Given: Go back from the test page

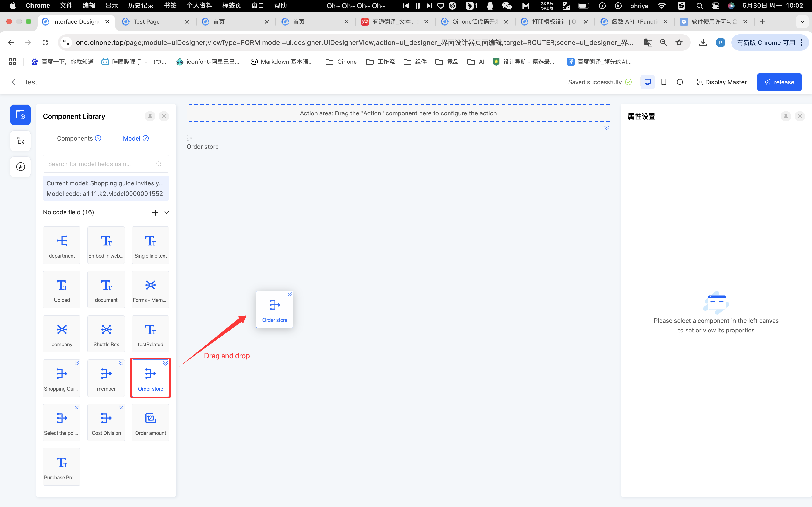Looking at the screenshot, I should point(14,82).
